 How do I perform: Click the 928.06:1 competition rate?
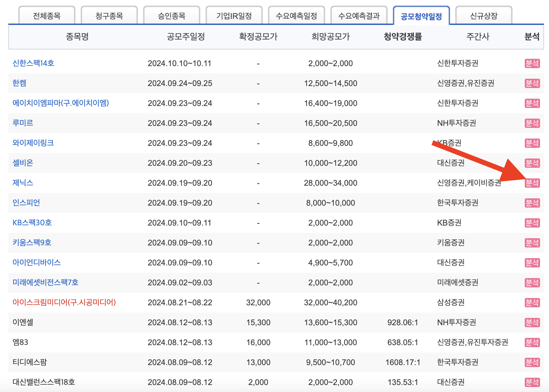(x=403, y=323)
